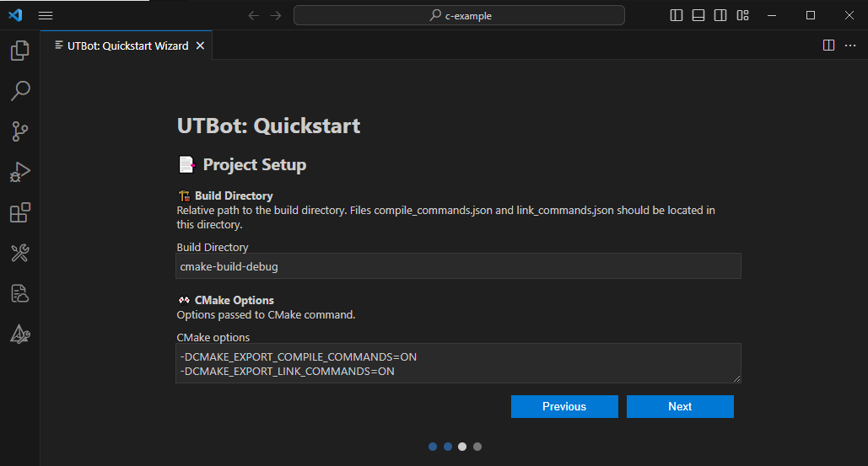Open Run and Debug view
Image resolution: width=868 pixels, height=466 pixels.
pos(19,172)
